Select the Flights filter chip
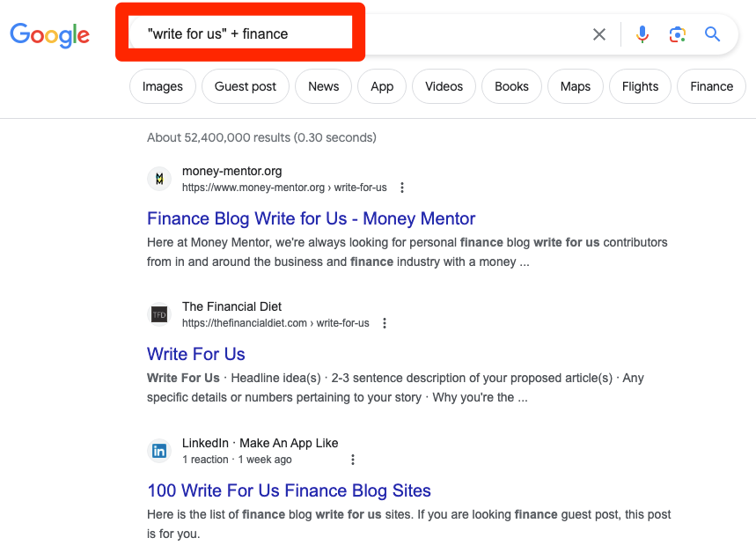The image size is (756, 560). click(x=641, y=86)
